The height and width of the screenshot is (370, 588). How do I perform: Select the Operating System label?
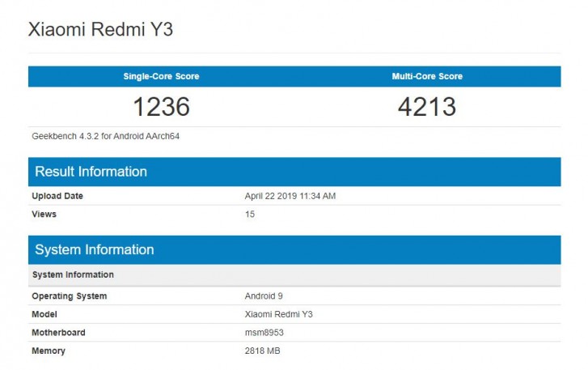pos(69,296)
